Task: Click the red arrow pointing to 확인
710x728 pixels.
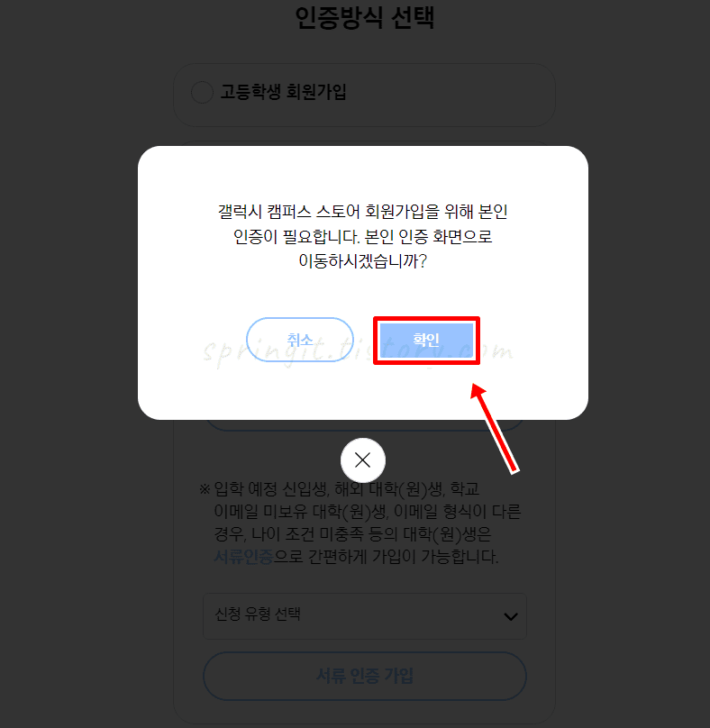Action: pyautogui.click(x=495, y=428)
